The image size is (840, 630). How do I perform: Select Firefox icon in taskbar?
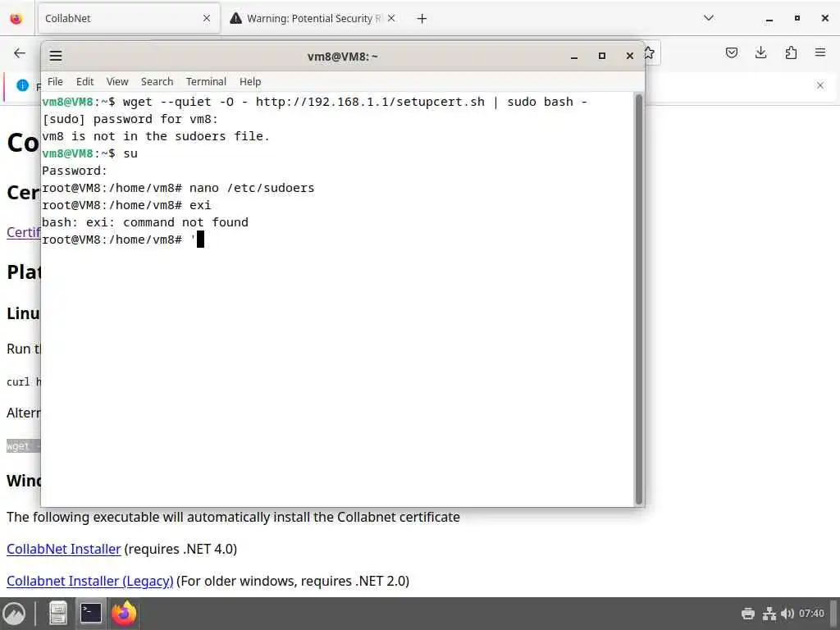click(124, 614)
